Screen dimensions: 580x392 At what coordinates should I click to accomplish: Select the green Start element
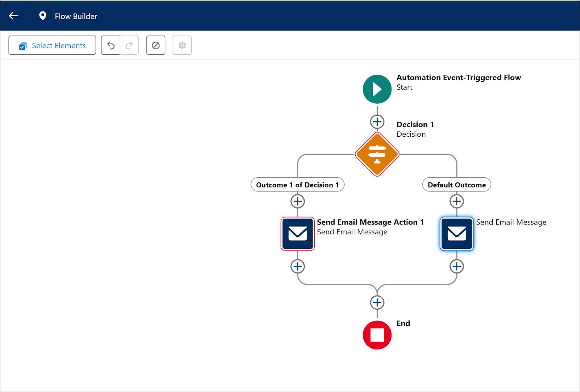pos(377,89)
